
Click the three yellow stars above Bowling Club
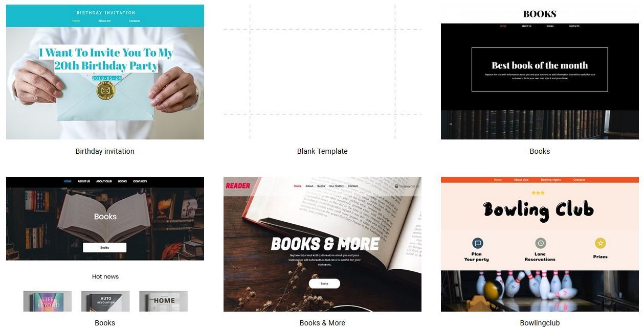(x=538, y=193)
